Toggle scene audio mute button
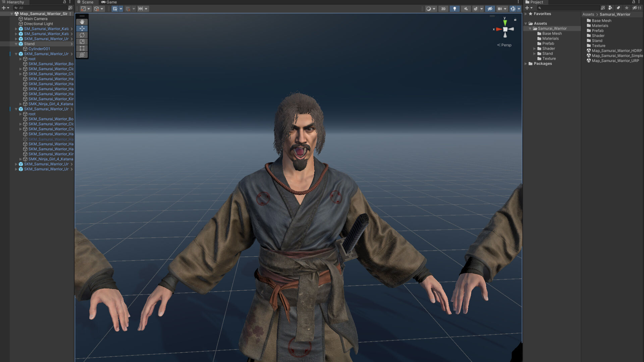The image size is (644, 362). (466, 9)
